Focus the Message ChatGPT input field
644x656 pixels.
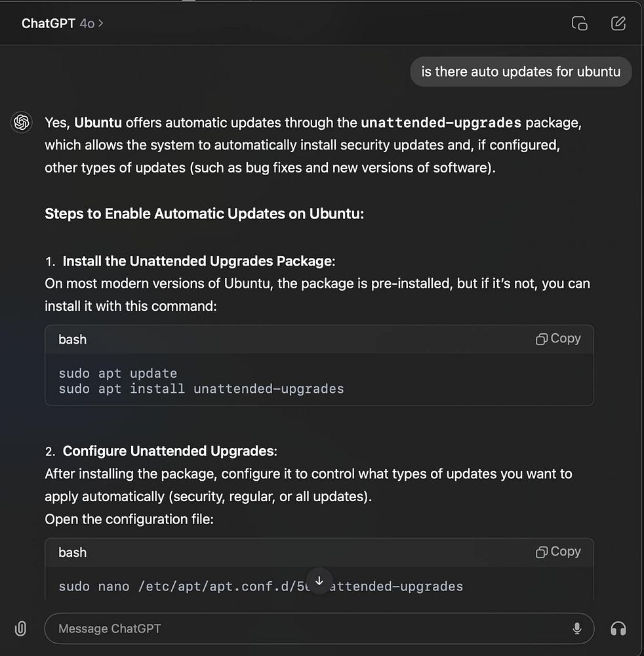[308, 628]
